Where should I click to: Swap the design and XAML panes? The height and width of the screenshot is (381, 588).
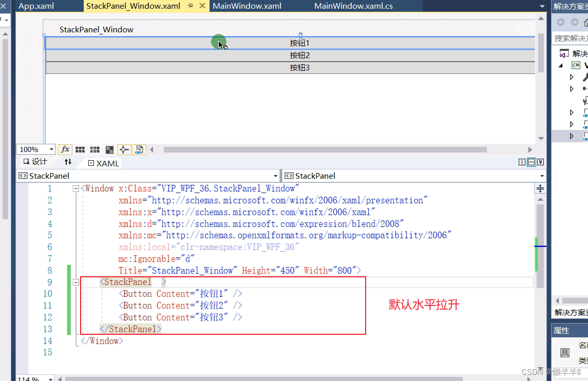68,162
